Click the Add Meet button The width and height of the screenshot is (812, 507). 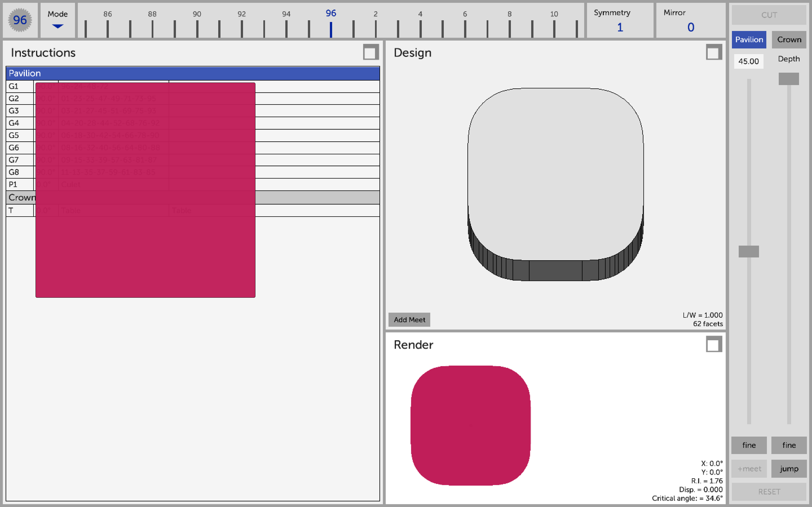point(409,320)
